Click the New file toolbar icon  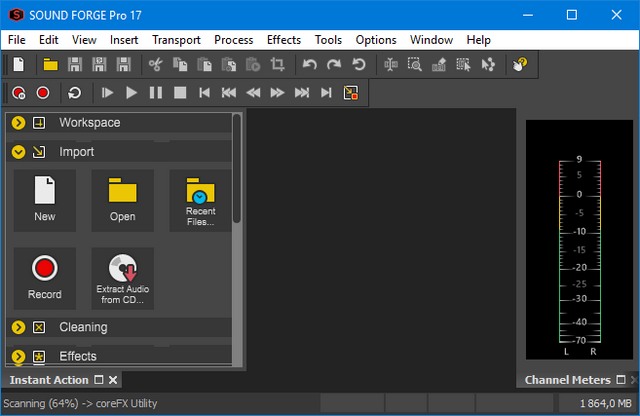19,65
